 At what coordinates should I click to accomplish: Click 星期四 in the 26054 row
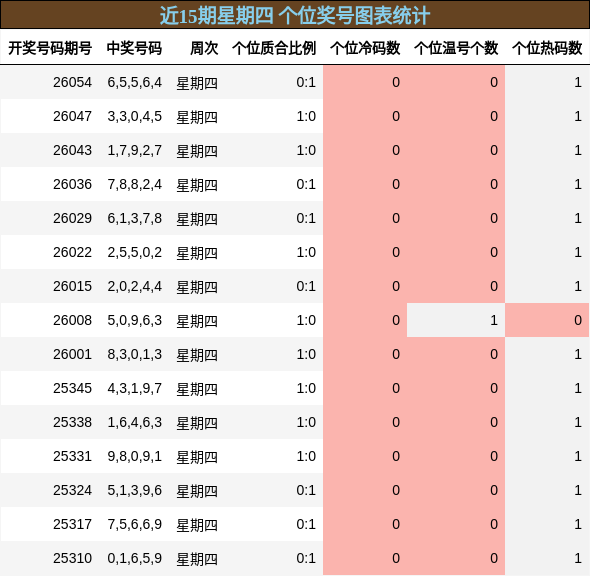[x=197, y=83]
